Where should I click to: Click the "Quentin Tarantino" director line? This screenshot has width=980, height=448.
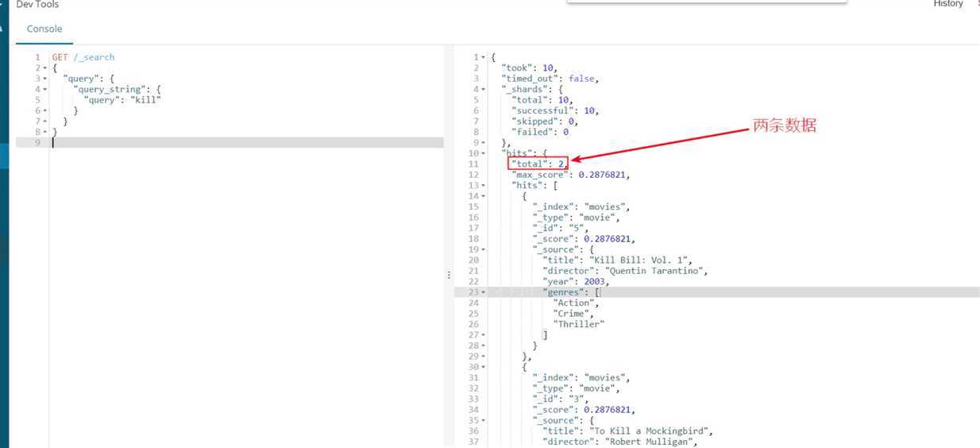(x=625, y=271)
